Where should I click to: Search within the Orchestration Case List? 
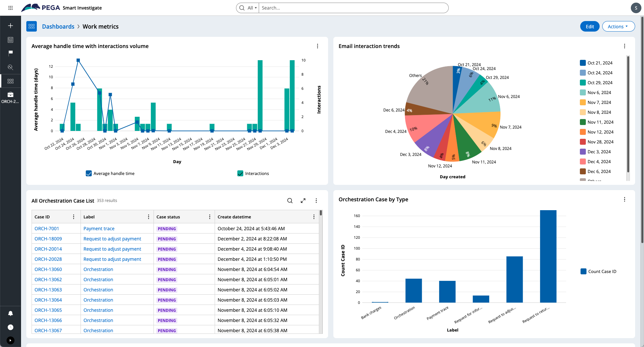pyautogui.click(x=290, y=201)
